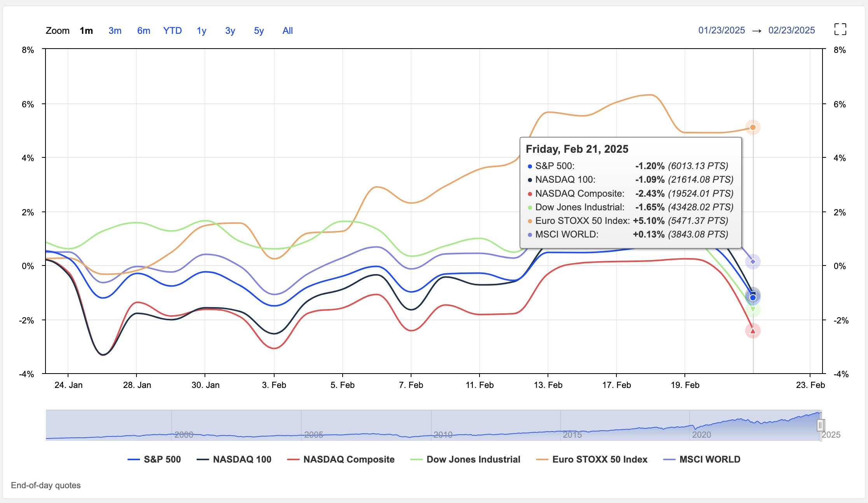The image size is (868, 503).
Task: Click the MSCI WORLD diamond data point marker
Action: pyautogui.click(x=752, y=262)
